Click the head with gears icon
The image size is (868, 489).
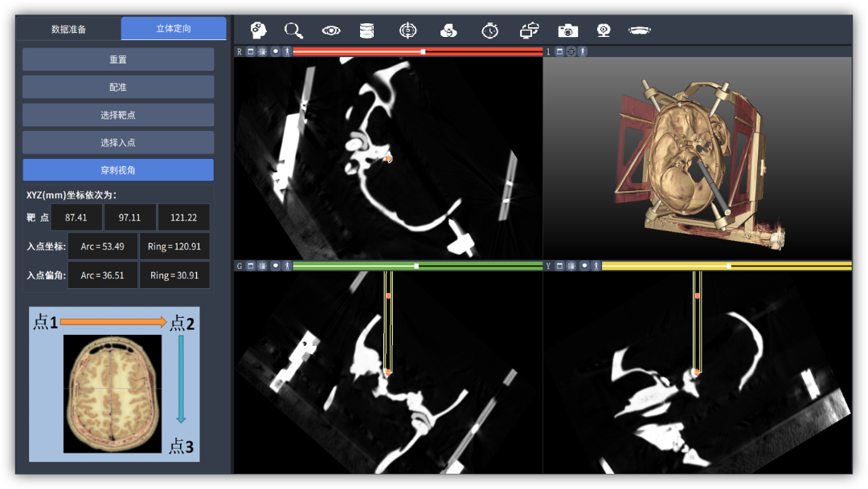point(259,30)
